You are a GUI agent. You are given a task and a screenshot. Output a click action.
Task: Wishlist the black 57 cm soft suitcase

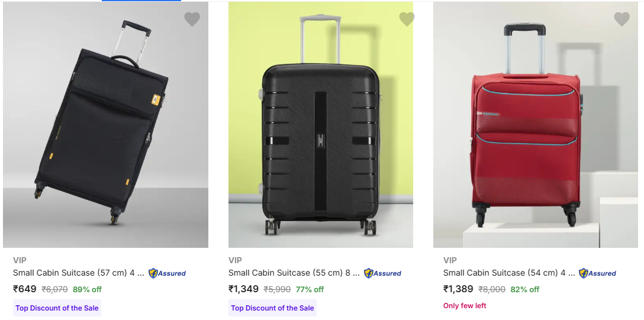click(x=192, y=20)
